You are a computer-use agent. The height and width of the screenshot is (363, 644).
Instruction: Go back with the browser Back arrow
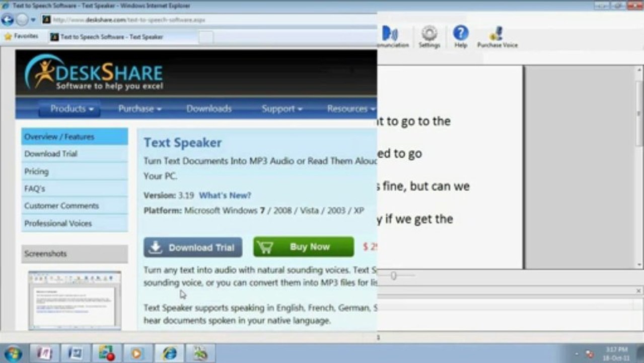pyautogui.click(x=8, y=20)
